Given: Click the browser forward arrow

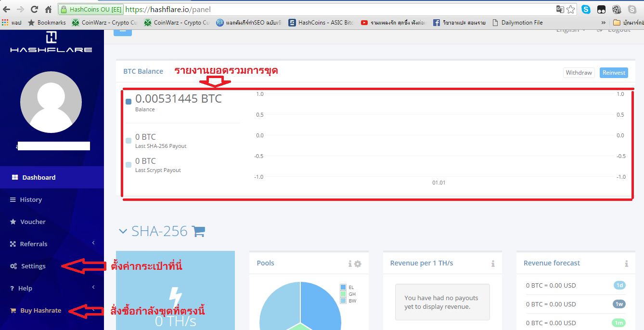Looking at the screenshot, I should tap(20, 9).
